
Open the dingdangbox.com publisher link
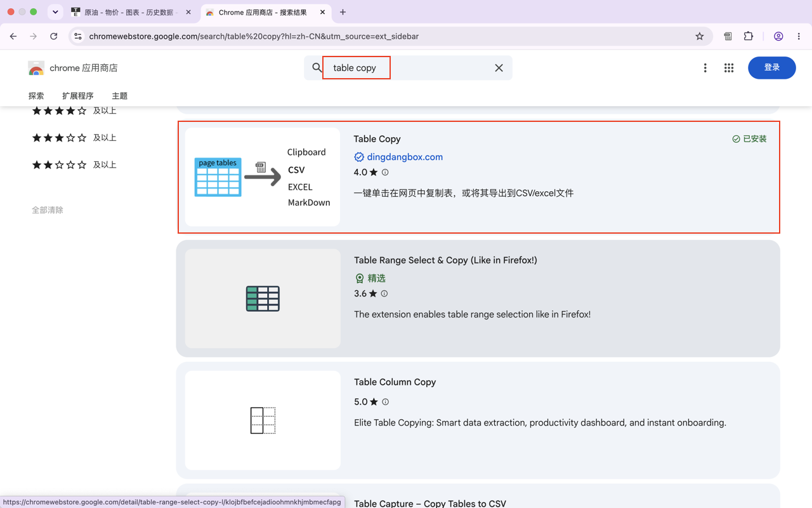[405, 157]
